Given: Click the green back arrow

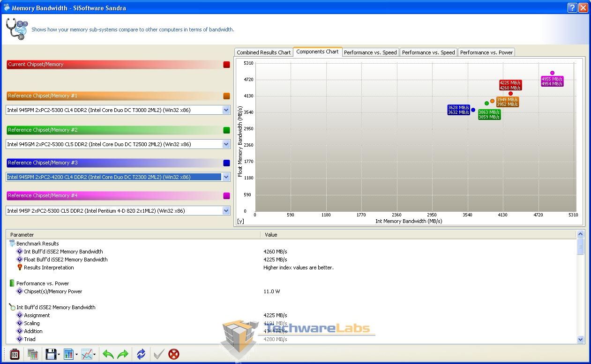Looking at the screenshot, I should (108, 354).
